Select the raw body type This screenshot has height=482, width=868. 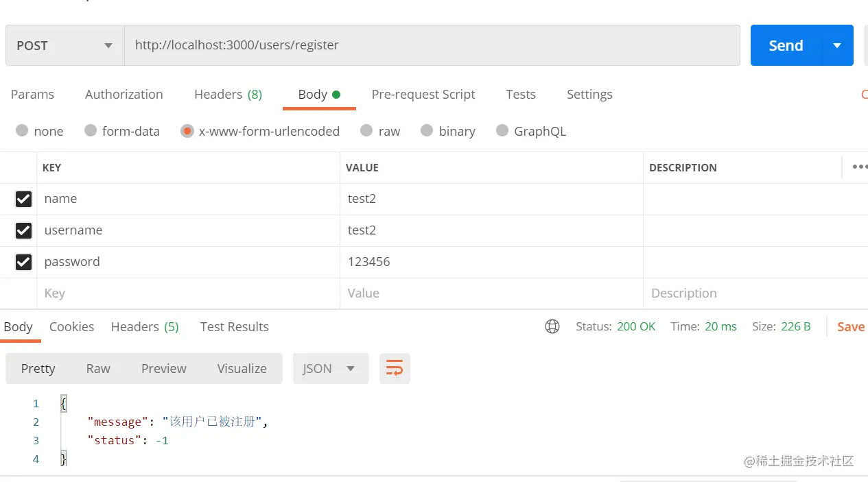point(380,131)
